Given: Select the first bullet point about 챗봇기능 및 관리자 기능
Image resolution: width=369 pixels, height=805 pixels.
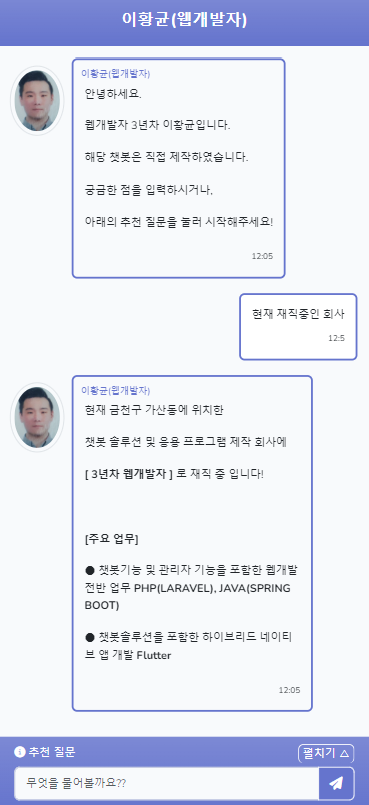Looking at the screenshot, I should (x=188, y=588).
